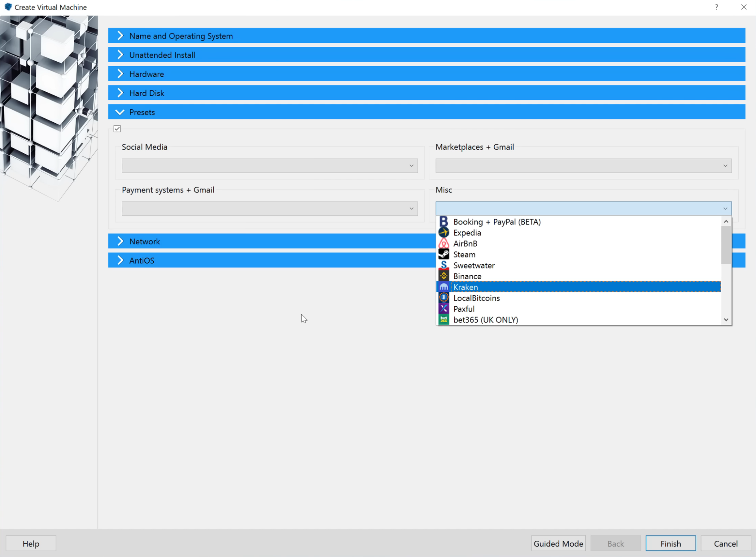Expand the AntiOS section
The image size is (756, 557).
[x=272, y=260]
